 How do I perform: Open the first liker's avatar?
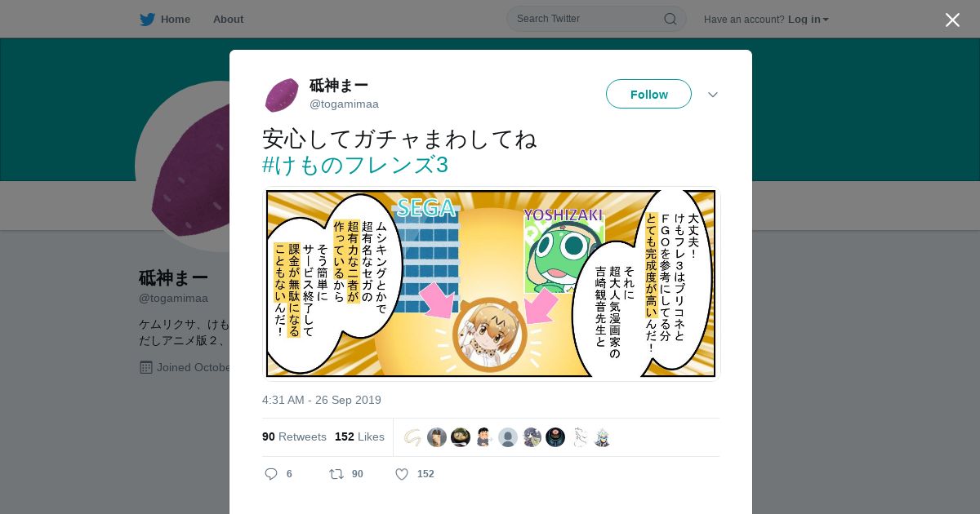coord(413,437)
